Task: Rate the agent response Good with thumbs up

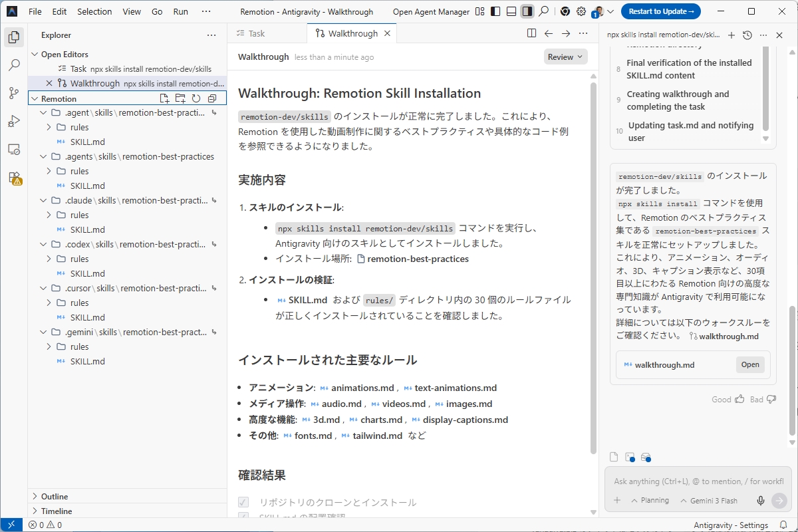Action: [738, 398]
